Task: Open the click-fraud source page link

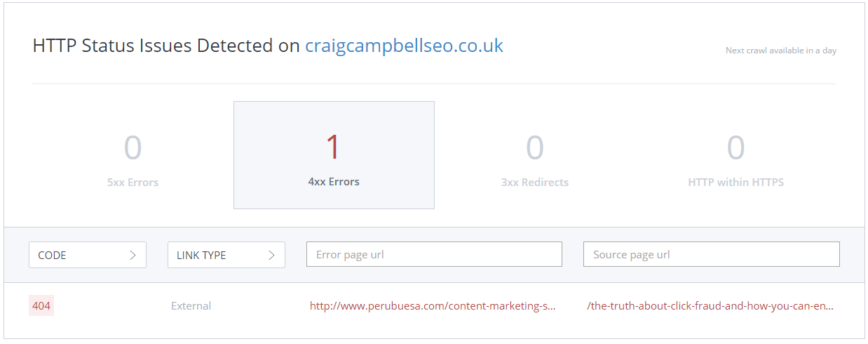Action: (710, 306)
